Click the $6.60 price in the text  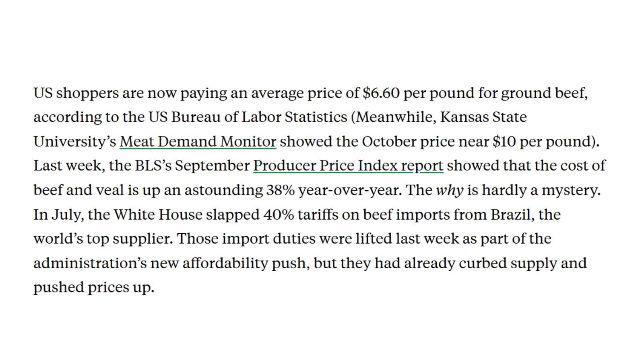[381, 93]
